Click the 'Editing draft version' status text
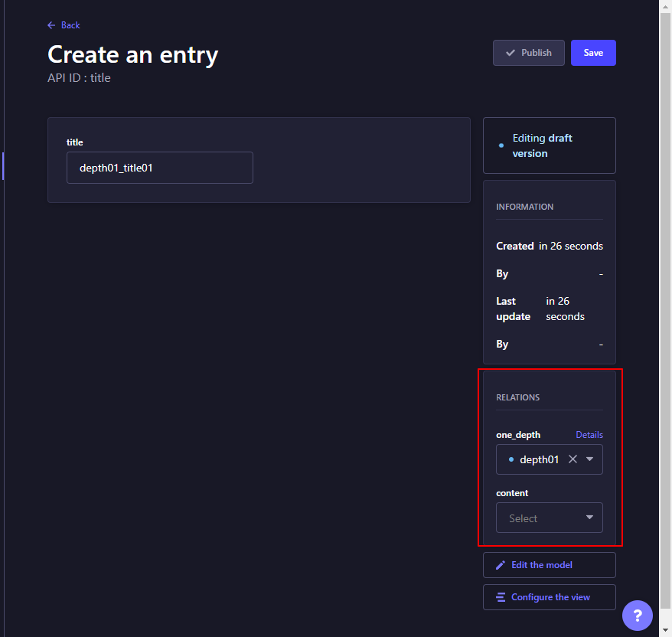 coord(542,145)
